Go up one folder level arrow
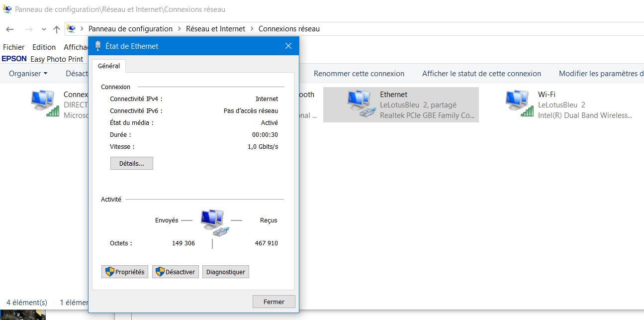 tap(56, 29)
